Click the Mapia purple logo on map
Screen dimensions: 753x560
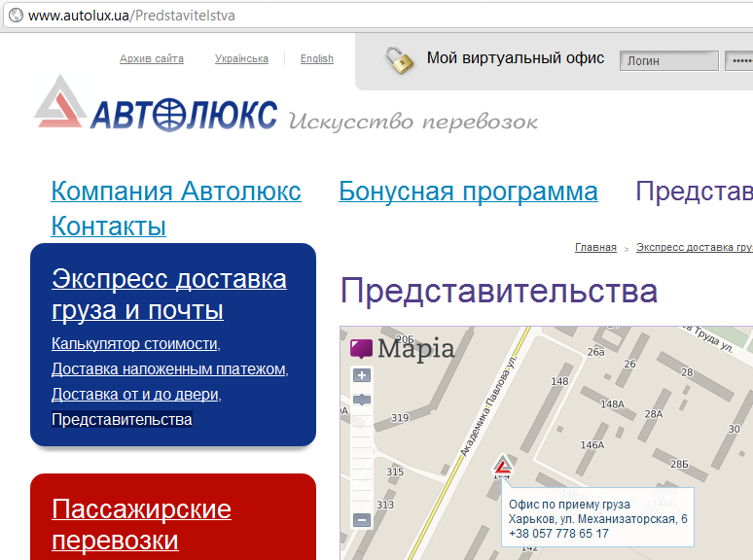(361, 349)
